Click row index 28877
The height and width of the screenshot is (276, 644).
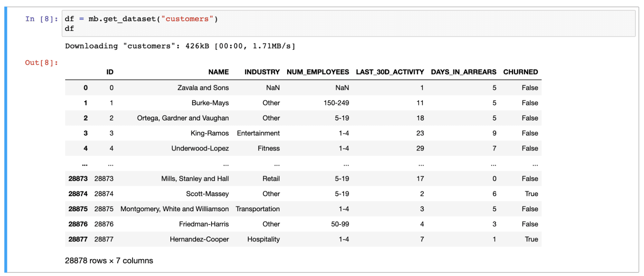tap(78, 239)
